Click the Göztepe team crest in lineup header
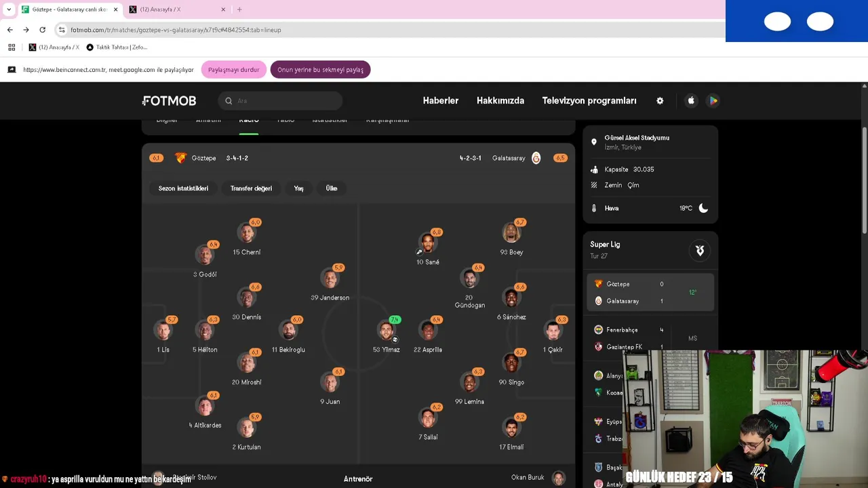 180,158
